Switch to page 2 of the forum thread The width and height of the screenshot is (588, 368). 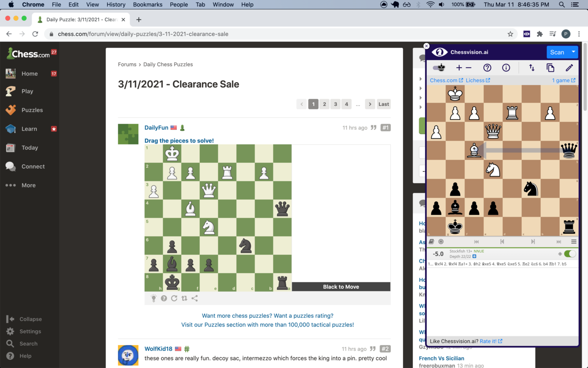coord(324,104)
